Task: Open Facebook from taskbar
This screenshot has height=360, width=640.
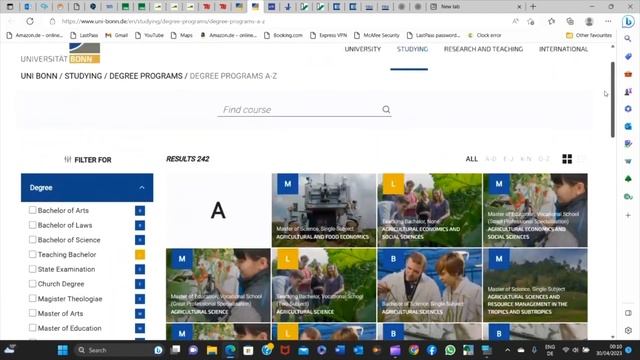Action: (x=432, y=350)
